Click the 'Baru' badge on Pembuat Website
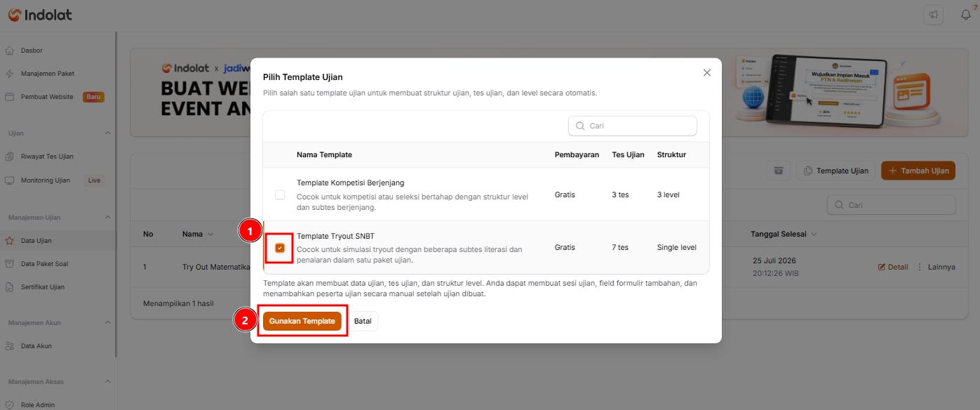Viewport: 980px width, 410px height. coord(93,97)
